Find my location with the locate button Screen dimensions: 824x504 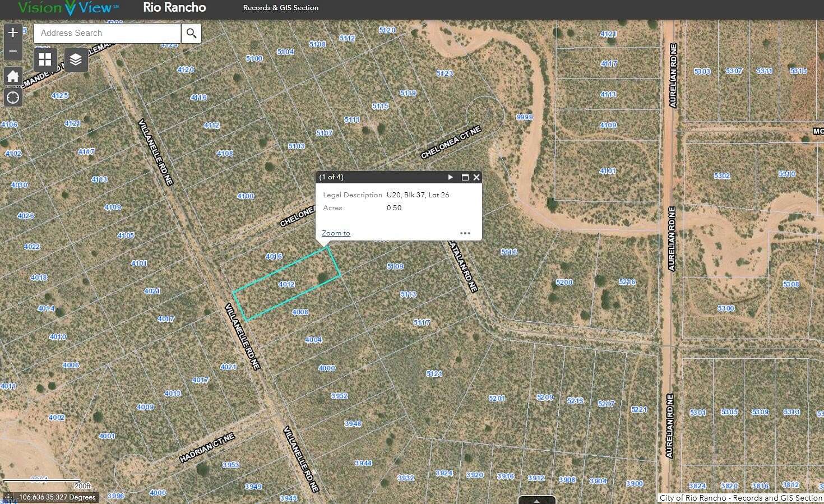13,98
